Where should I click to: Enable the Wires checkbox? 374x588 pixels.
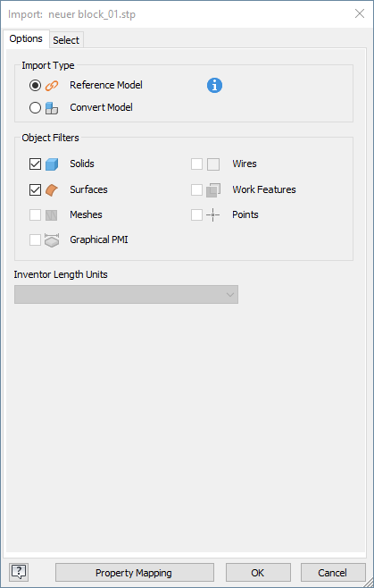(x=196, y=164)
